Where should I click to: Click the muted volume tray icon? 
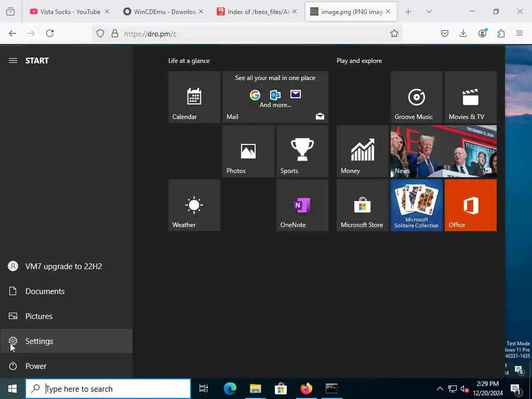pos(464,389)
